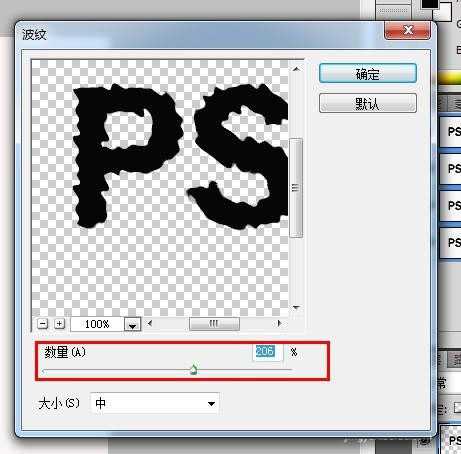This screenshot has width=461, height=454.
Task: Click preview horizontal scrollbar left arrow
Action: tap(150, 323)
